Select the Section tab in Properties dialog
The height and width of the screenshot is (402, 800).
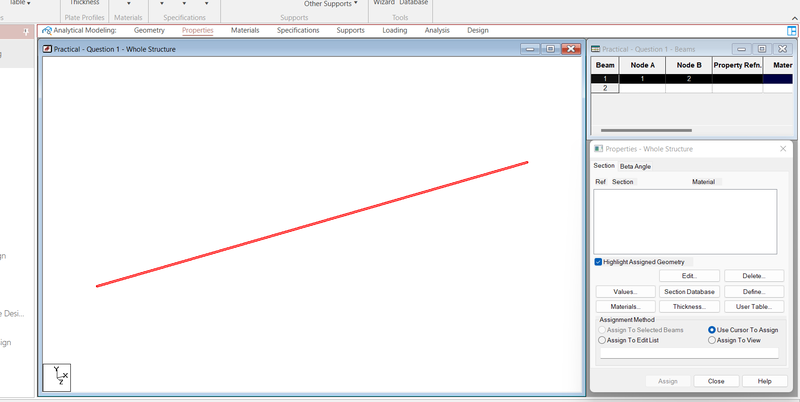tap(604, 166)
